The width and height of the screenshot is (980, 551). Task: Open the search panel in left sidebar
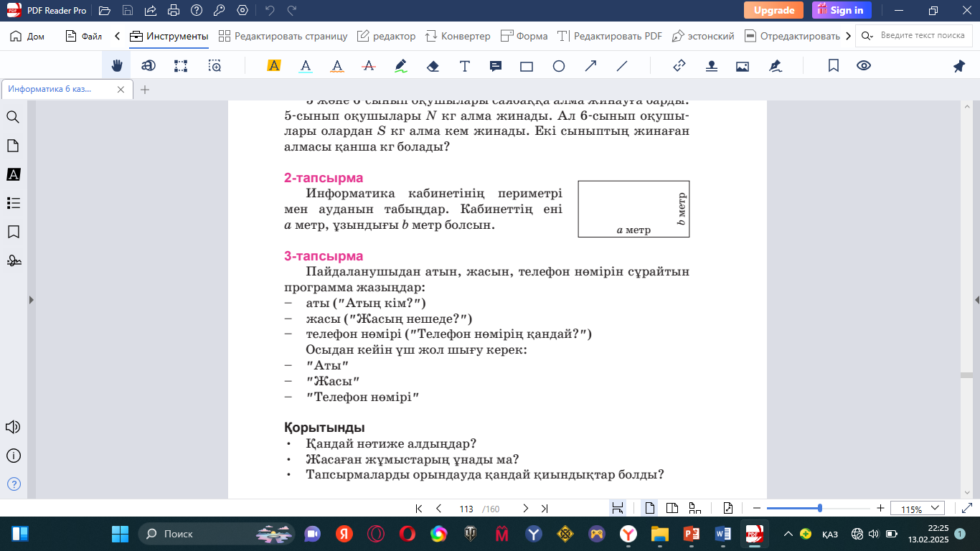[x=13, y=117]
